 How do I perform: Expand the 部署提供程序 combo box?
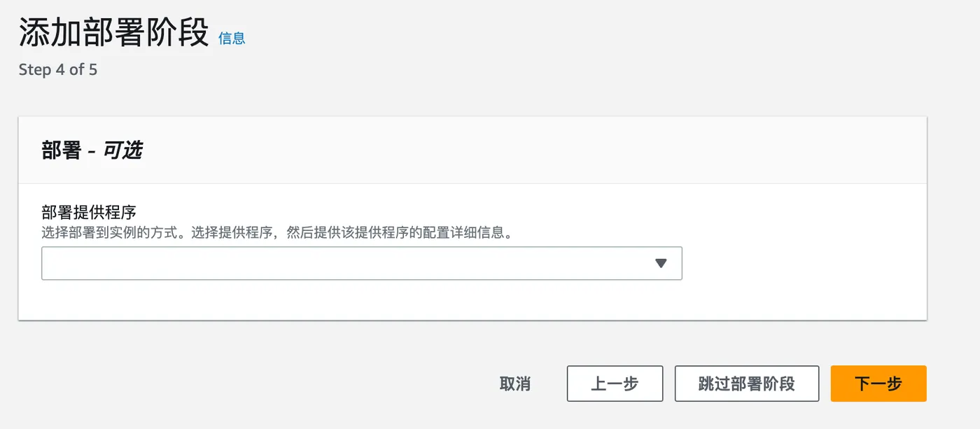click(x=361, y=263)
